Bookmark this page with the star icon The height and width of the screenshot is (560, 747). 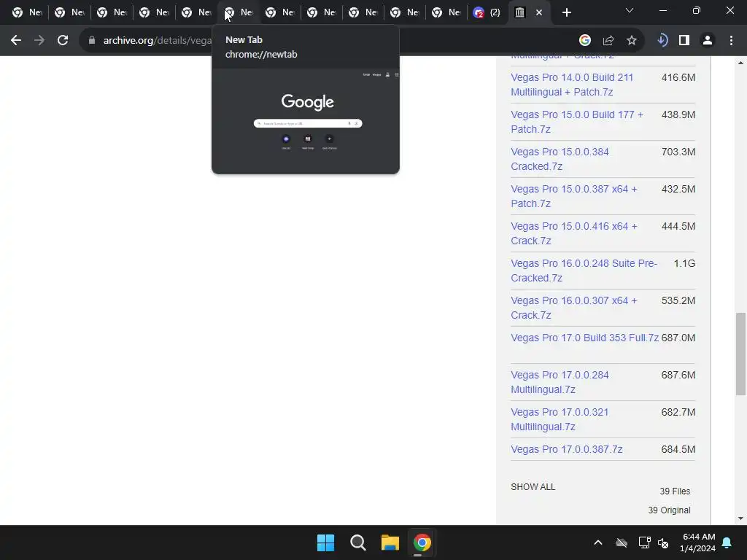coord(632,41)
